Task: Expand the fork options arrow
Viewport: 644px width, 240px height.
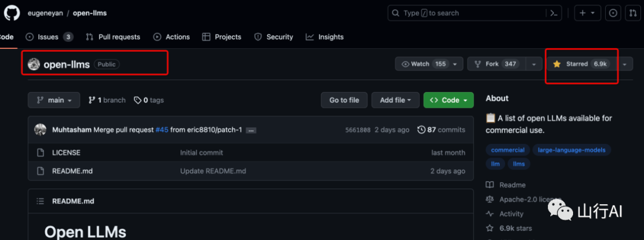Action: click(x=534, y=64)
